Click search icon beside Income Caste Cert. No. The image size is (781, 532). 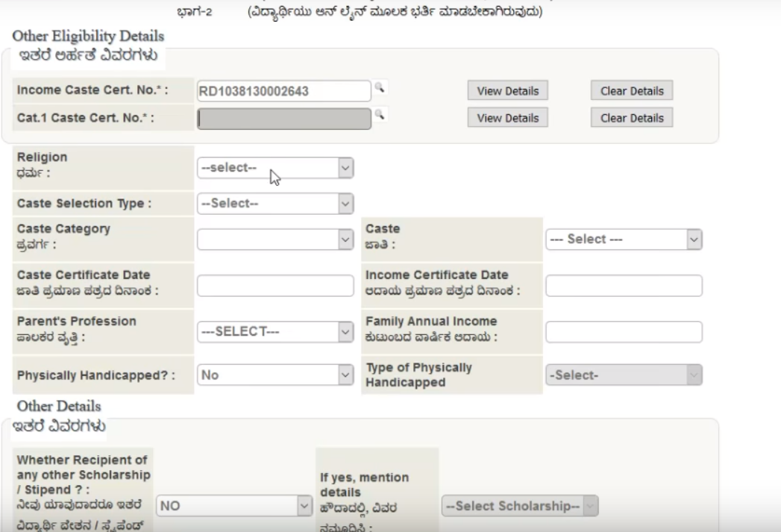379,89
